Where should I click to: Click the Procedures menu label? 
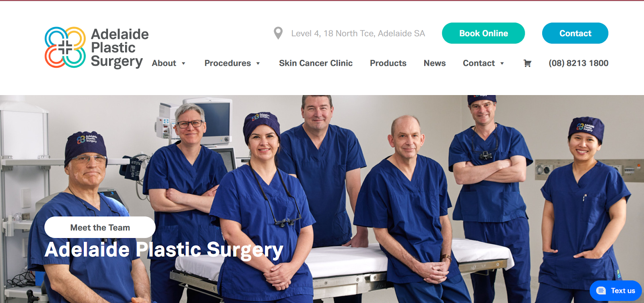227,63
